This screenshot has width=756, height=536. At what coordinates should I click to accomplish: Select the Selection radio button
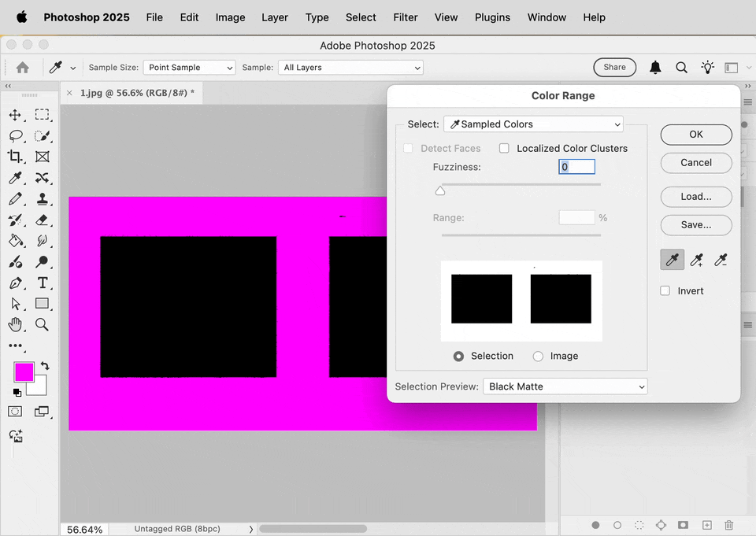[x=458, y=357]
